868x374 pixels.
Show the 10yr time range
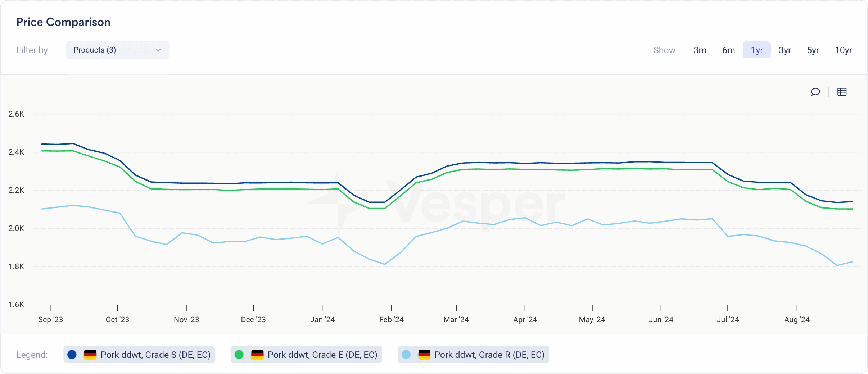tap(844, 50)
